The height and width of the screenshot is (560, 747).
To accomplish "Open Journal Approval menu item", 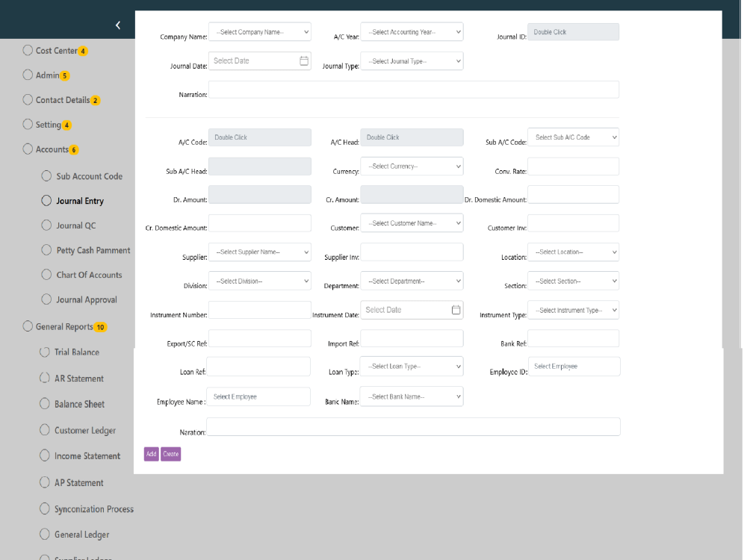I will pos(86,300).
